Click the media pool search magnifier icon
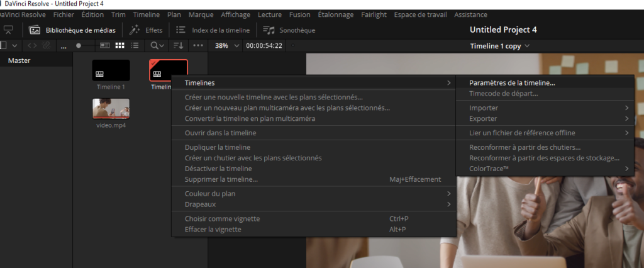 [x=154, y=45]
